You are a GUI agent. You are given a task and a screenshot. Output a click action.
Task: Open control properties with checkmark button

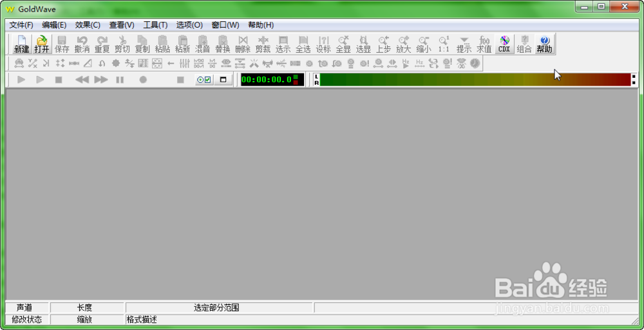(204, 80)
